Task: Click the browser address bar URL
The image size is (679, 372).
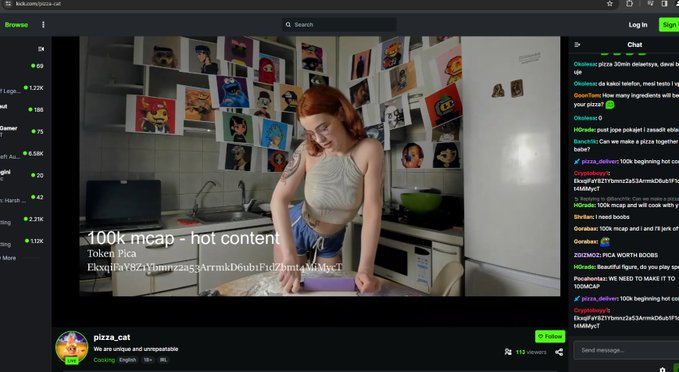Action: click(x=38, y=3)
